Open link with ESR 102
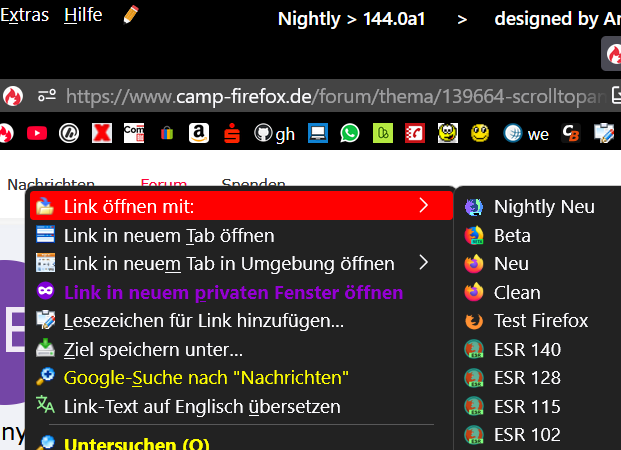This screenshot has width=621, height=450. point(539,435)
